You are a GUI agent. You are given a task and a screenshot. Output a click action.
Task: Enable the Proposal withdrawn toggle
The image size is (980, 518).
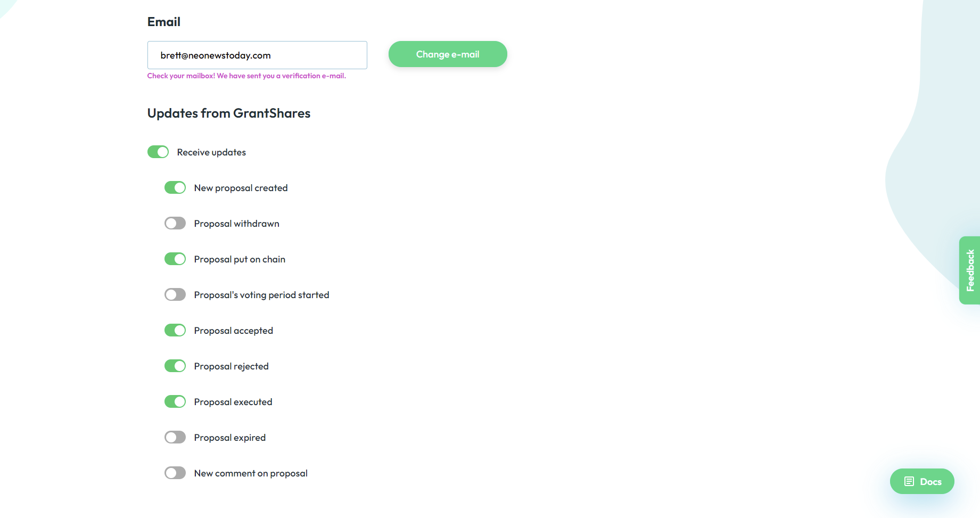pyautogui.click(x=175, y=224)
